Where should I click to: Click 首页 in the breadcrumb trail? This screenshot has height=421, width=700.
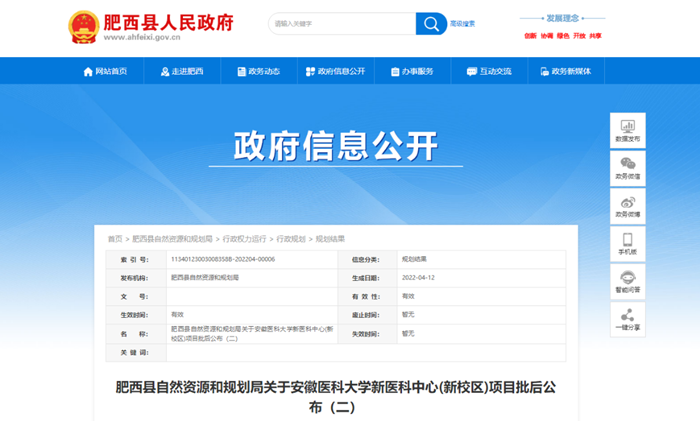pyautogui.click(x=115, y=239)
